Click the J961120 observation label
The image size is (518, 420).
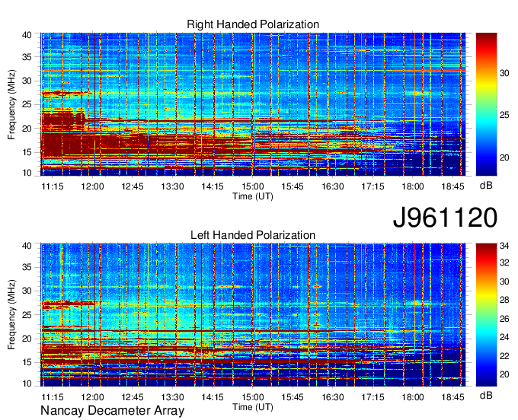pos(445,218)
